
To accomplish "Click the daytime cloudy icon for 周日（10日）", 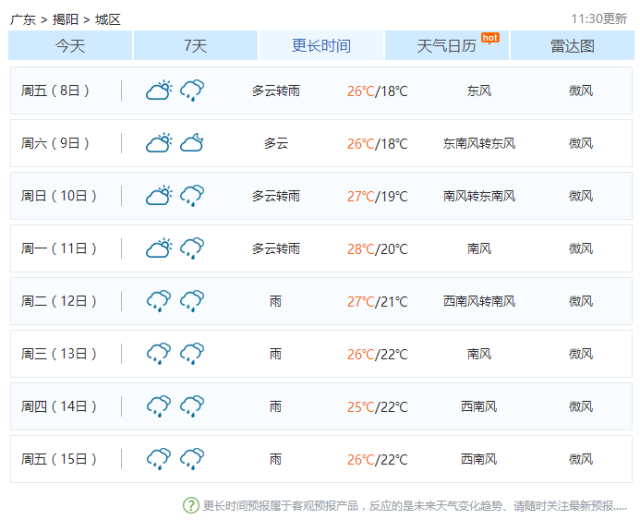I will click(x=159, y=196).
